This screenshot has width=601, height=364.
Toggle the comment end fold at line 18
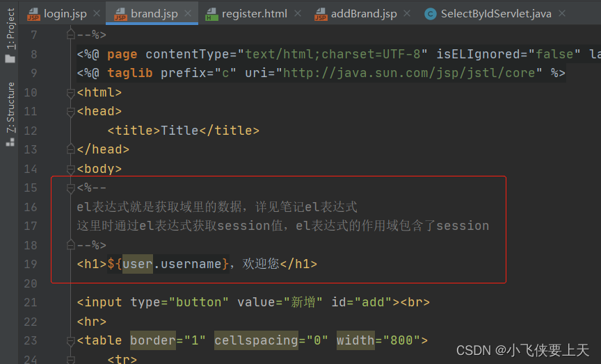click(x=70, y=245)
